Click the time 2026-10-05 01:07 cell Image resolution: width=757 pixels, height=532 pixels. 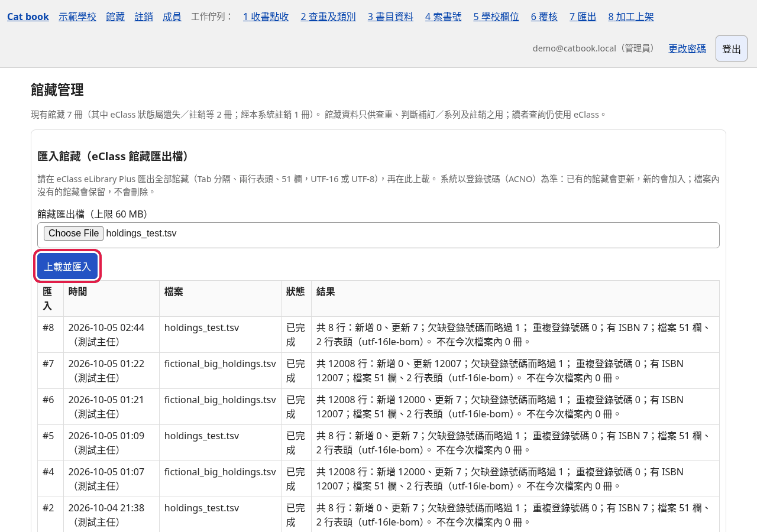[x=111, y=479]
